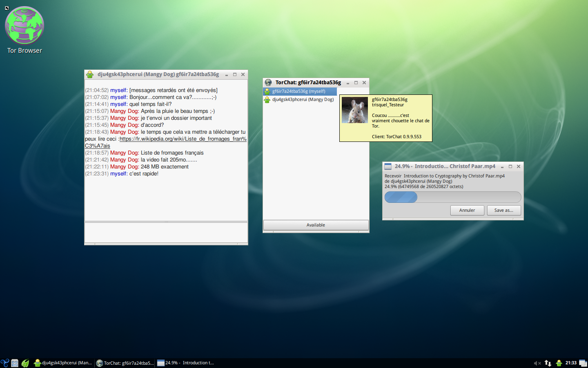The height and width of the screenshot is (368, 588).
Task: Open the clock showing 21:33
Action: pyautogui.click(x=571, y=363)
